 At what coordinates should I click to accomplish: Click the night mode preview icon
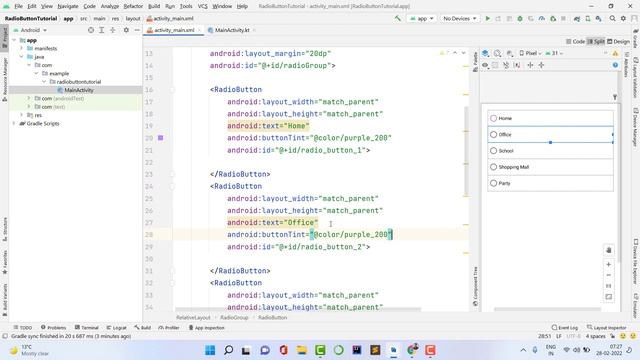(510, 53)
